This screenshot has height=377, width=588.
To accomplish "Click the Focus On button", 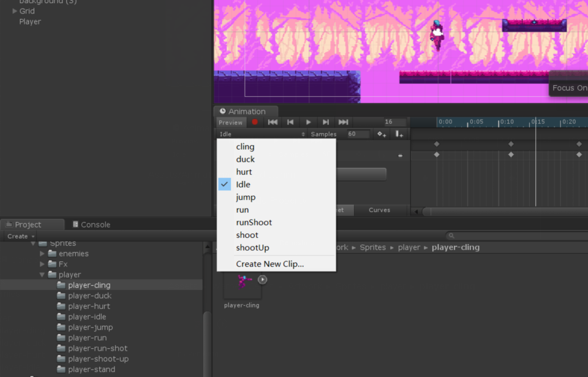I will (570, 88).
